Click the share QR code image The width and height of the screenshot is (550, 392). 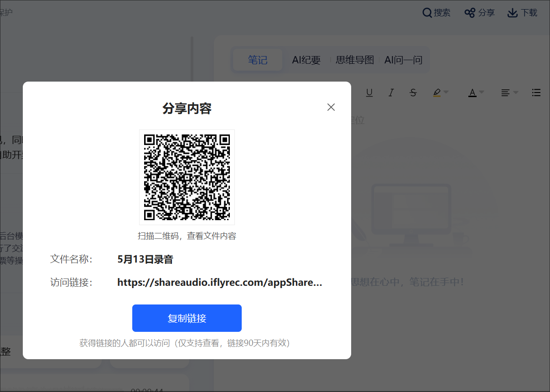187,177
